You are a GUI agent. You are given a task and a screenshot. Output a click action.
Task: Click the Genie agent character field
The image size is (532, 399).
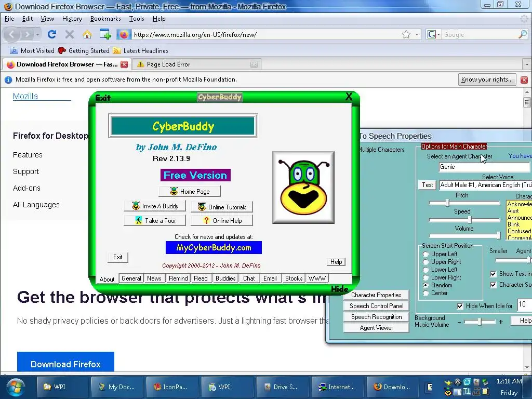(485, 167)
